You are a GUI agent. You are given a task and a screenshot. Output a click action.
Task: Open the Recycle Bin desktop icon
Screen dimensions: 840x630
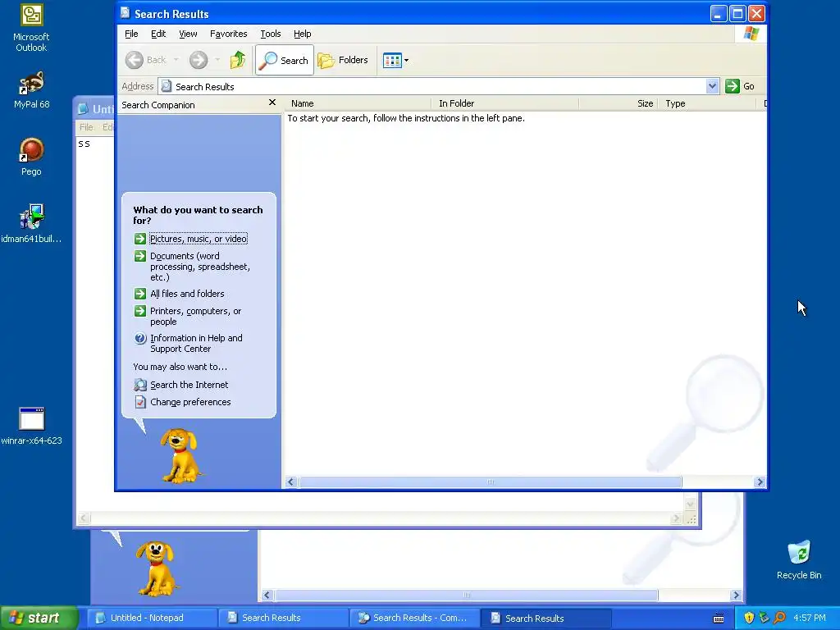click(799, 559)
